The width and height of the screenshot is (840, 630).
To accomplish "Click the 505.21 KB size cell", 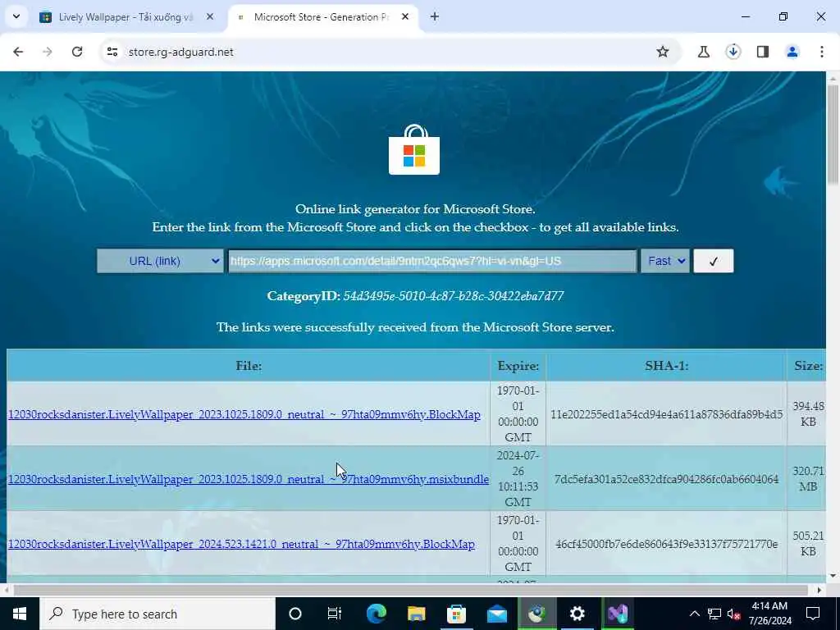I will pos(808,543).
